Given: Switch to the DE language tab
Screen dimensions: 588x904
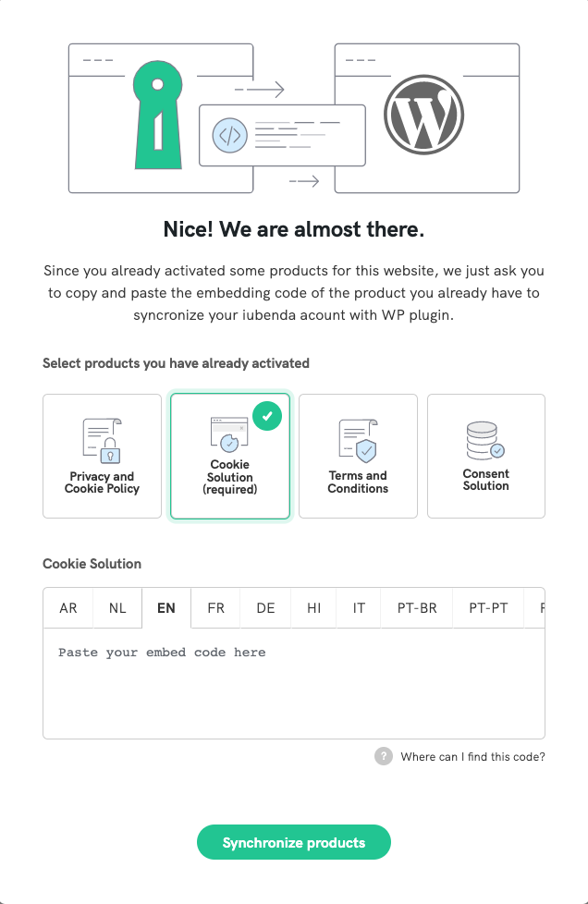Looking at the screenshot, I should click(265, 607).
